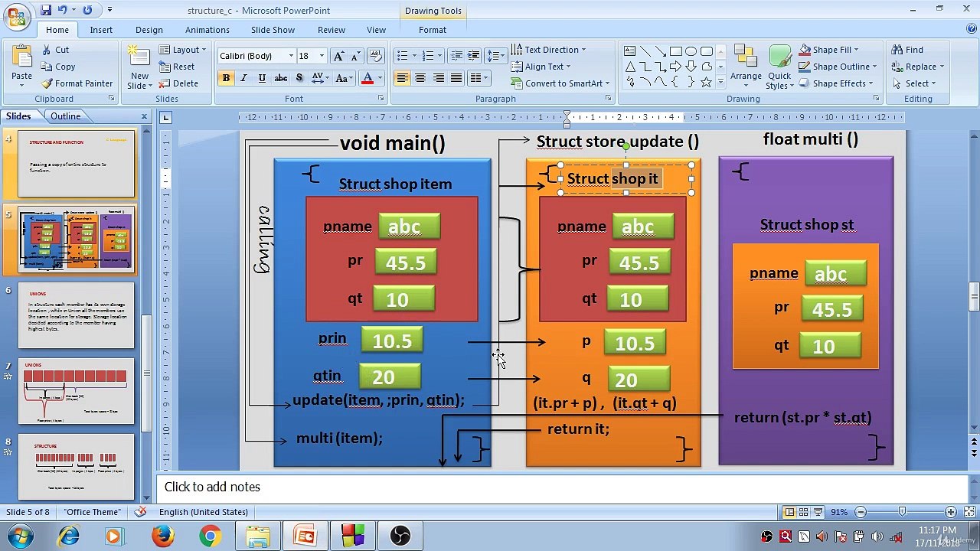Image resolution: width=980 pixels, height=551 pixels.
Task: Switch to the Animations tab
Action: point(207,30)
